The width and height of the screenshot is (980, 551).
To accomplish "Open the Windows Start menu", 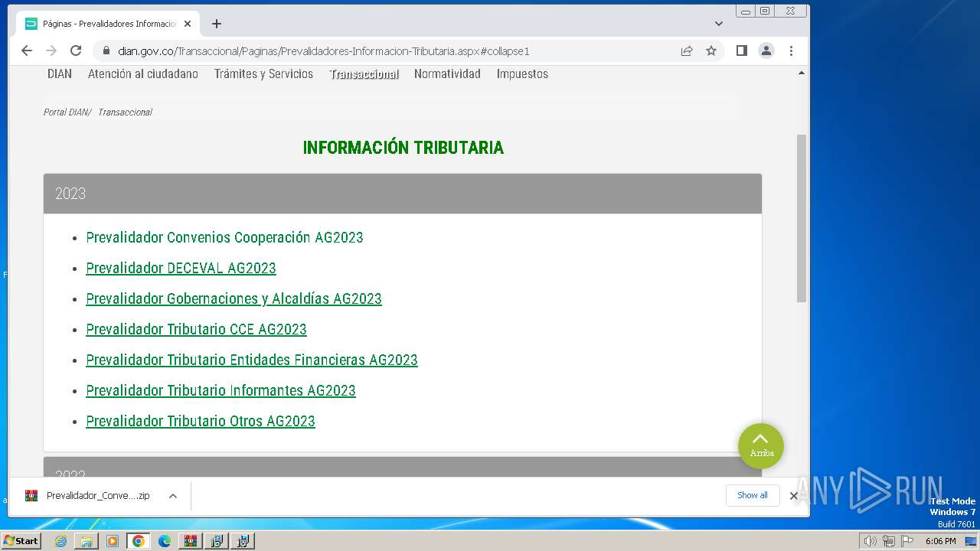I will [21, 541].
